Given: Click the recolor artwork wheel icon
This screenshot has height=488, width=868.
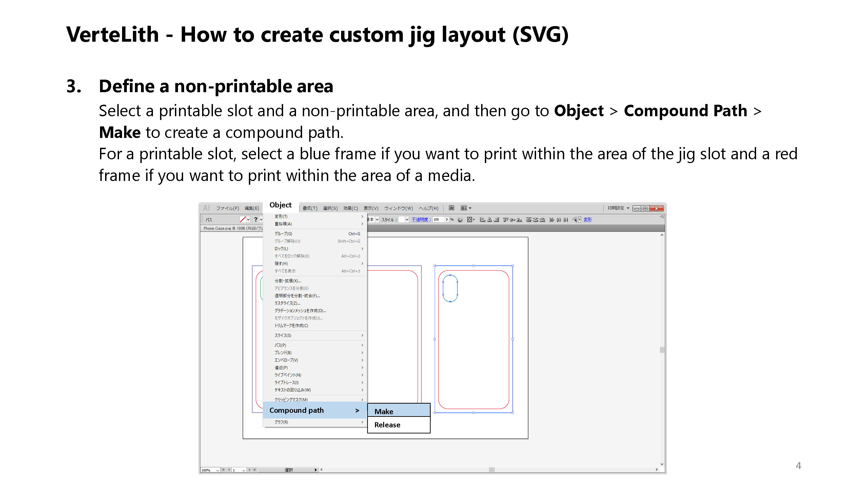Looking at the screenshot, I should [460, 220].
